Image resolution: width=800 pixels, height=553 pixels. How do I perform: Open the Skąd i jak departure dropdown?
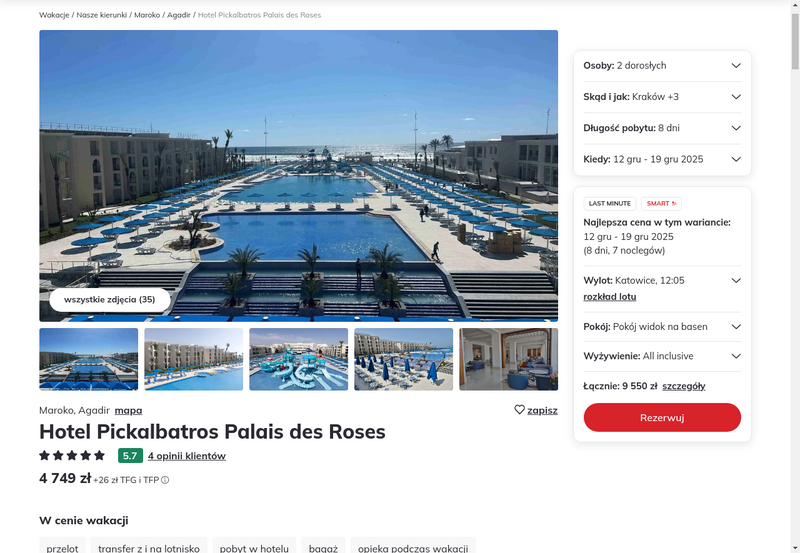click(662, 97)
